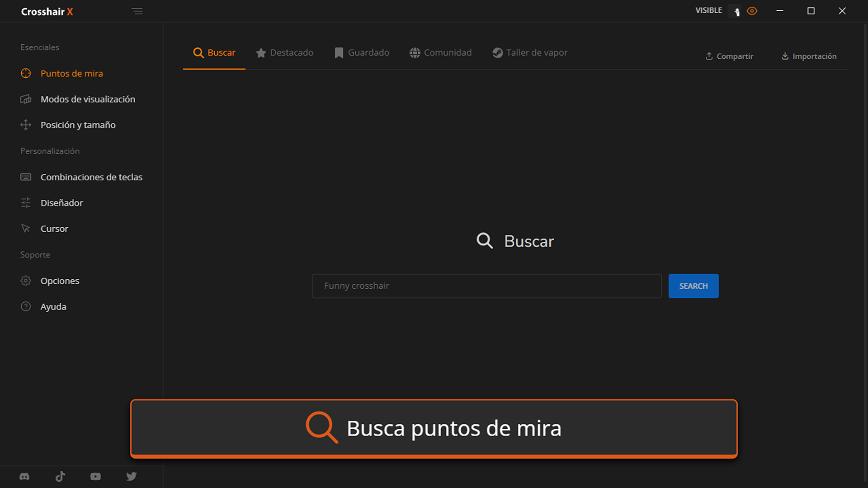868x488 pixels.
Task: Open Opciones settings
Action: [x=50, y=281]
